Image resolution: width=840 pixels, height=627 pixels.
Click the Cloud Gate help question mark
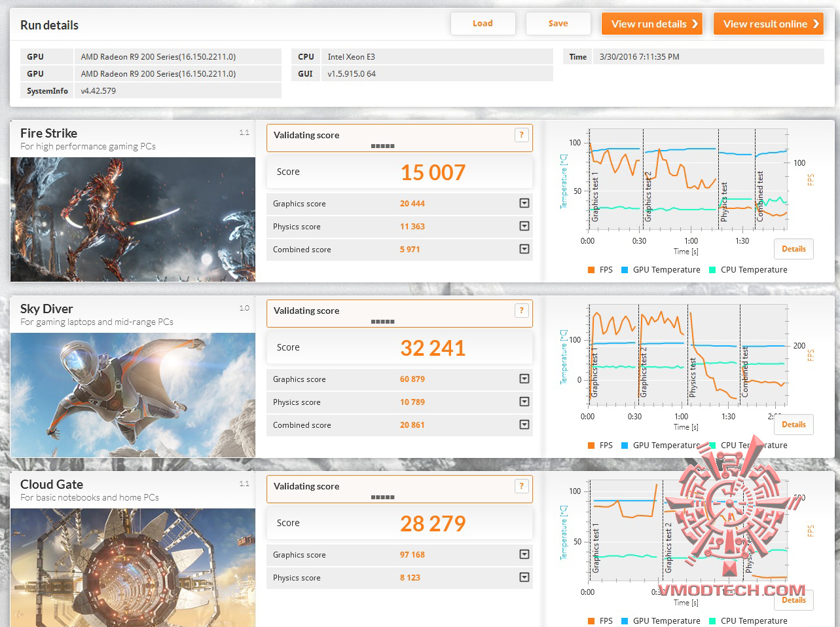point(521,486)
